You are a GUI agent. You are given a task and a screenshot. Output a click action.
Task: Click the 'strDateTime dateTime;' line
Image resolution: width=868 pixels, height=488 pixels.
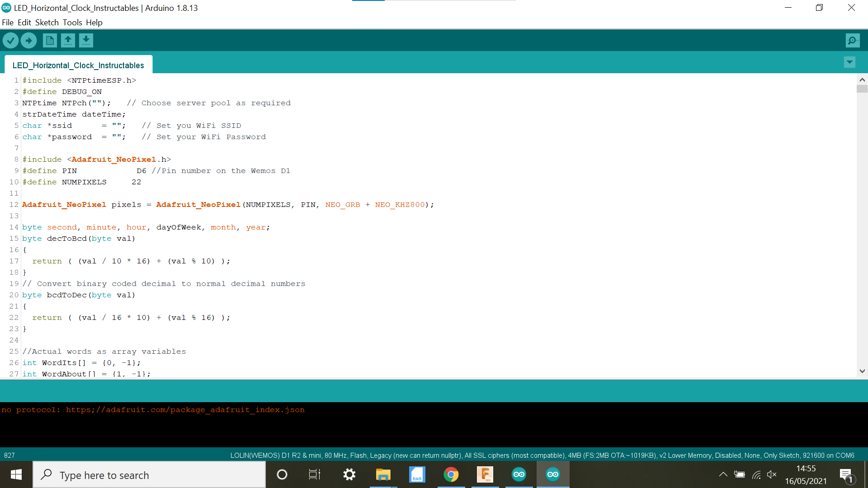(x=74, y=114)
